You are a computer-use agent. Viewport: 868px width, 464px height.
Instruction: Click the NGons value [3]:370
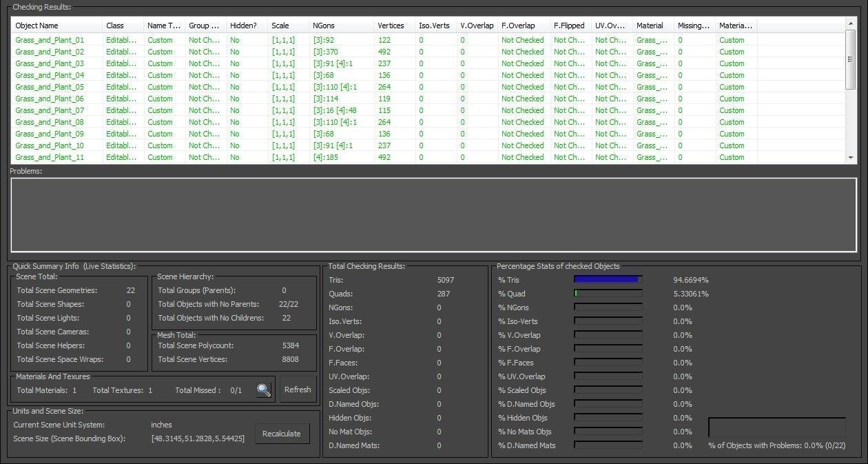click(x=325, y=52)
